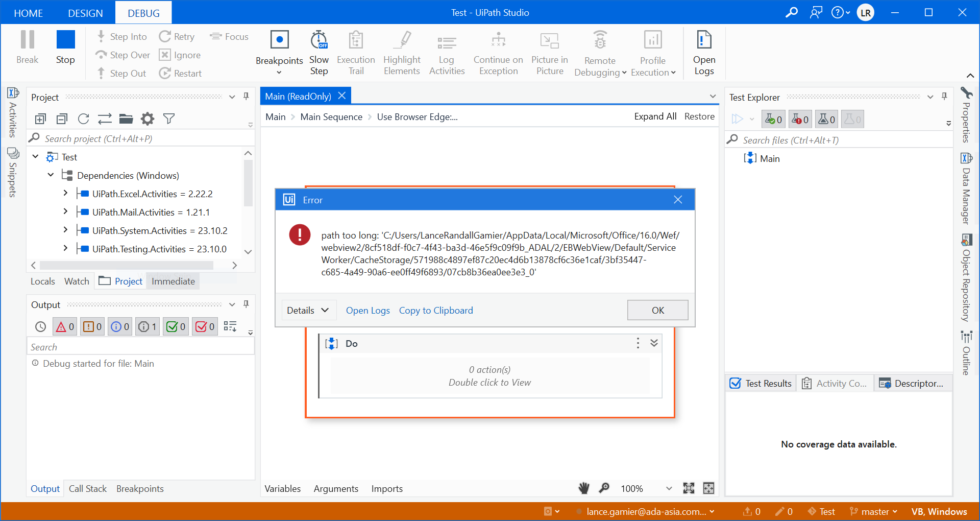Toggle warning filter in Output
The width and height of the screenshot is (980, 521).
coord(92,326)
